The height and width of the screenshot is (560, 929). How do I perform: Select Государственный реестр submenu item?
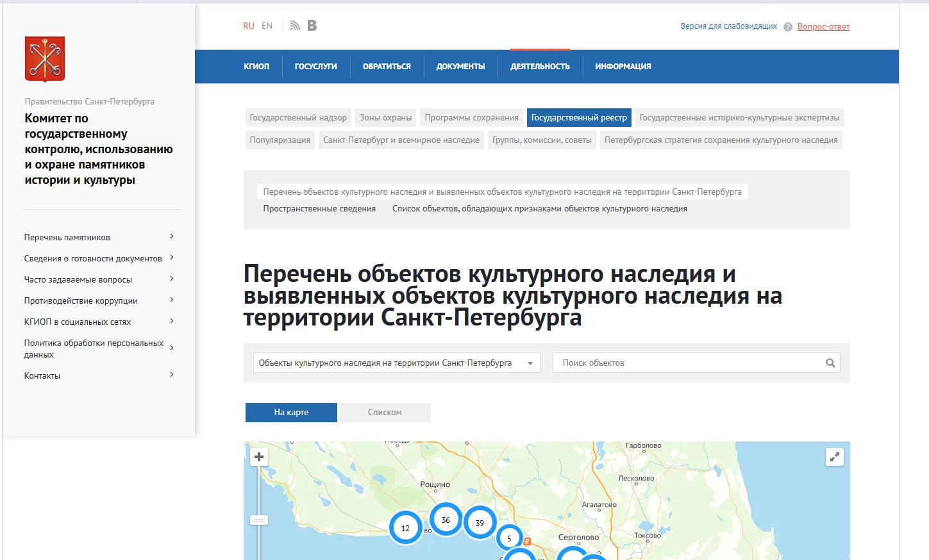tap(579, 118)
